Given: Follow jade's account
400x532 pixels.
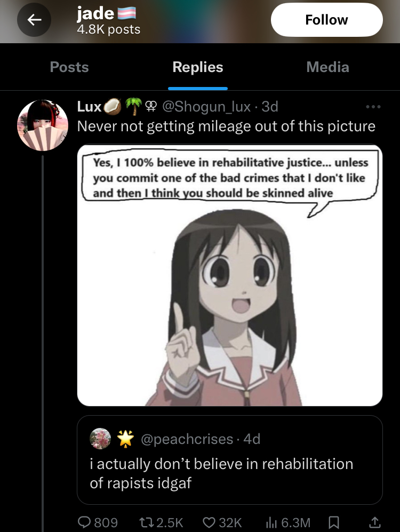Looking at the screenshot, I should (327, 20).
